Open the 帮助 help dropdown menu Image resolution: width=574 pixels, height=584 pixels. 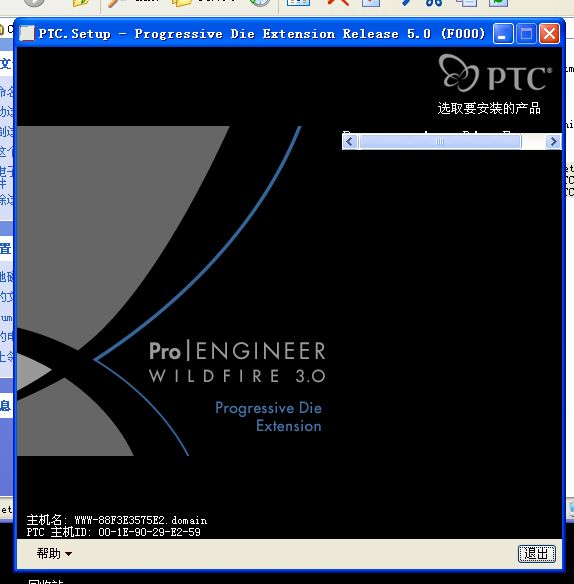point(54,553)
